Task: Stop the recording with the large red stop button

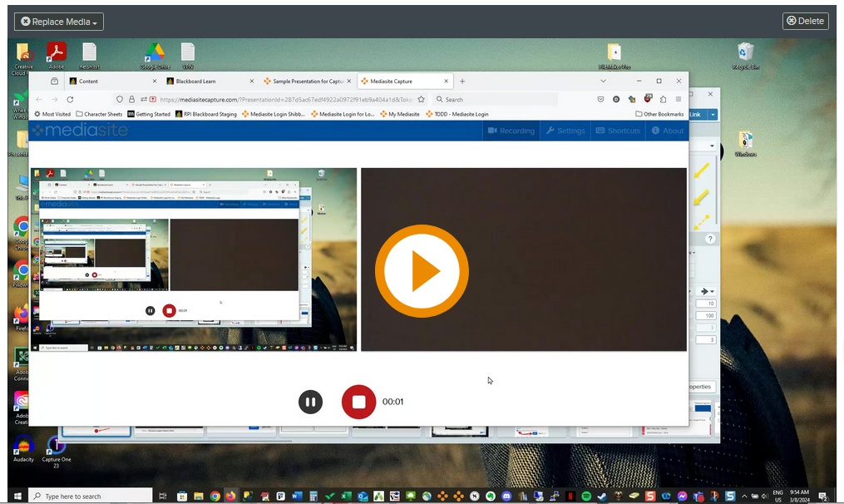Action: click(358, 402)
